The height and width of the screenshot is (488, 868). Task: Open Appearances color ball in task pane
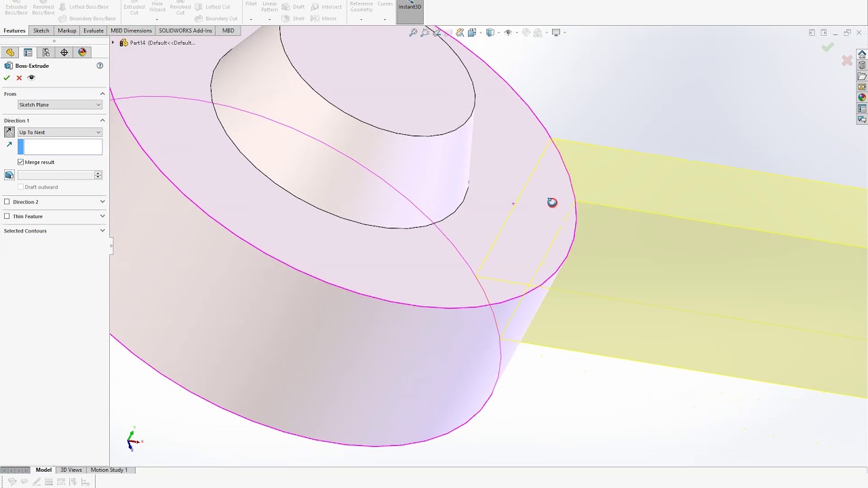pos(862,98)
